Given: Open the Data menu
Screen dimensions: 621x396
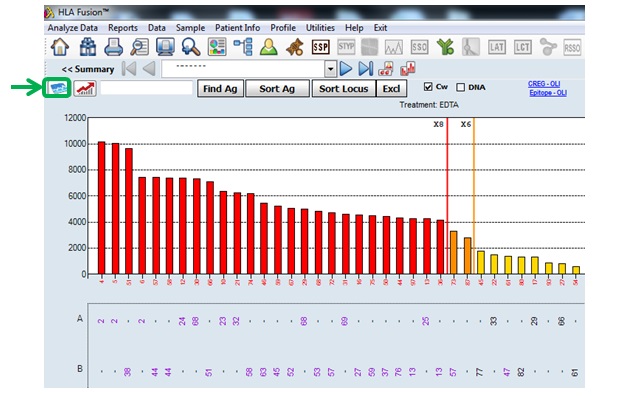Looking at the screenshot, I should coord(157,28).
